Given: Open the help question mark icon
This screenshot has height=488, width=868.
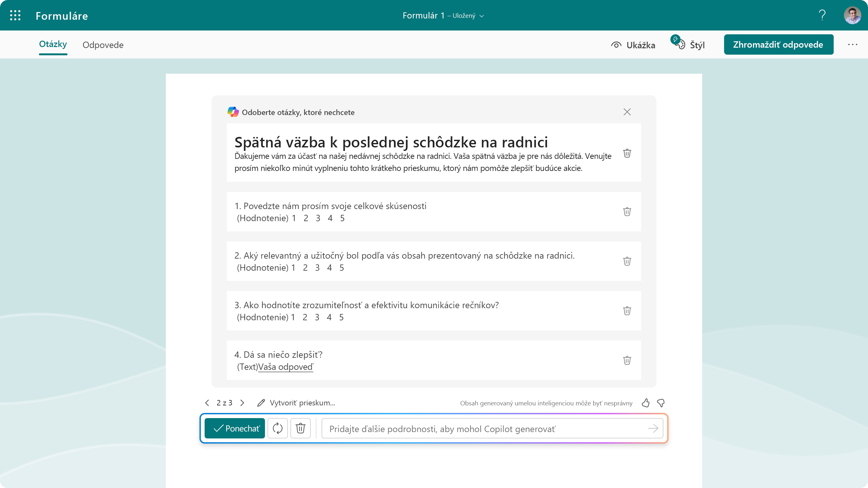Looking at the screenshot, I should click(x=822, y=16).
